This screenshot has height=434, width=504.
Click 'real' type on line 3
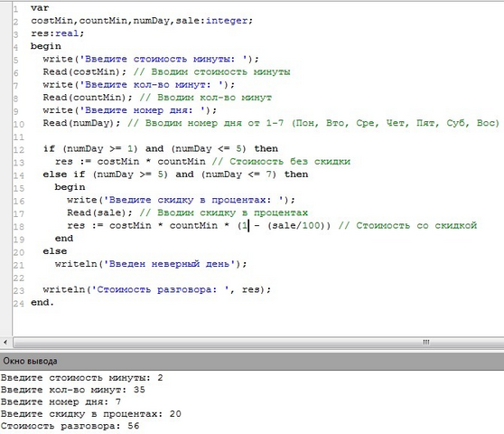[x=67, y=33]
